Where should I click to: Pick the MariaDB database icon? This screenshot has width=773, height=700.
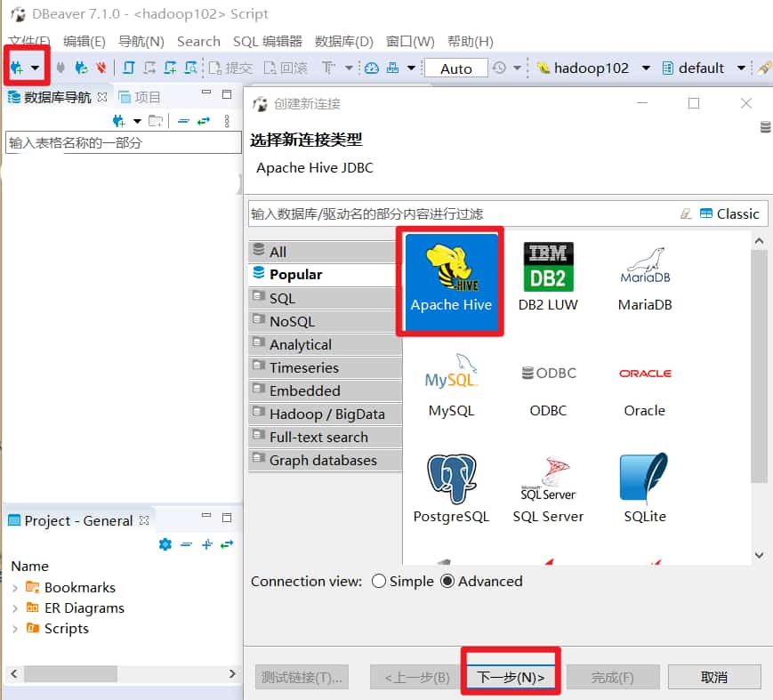645,278
